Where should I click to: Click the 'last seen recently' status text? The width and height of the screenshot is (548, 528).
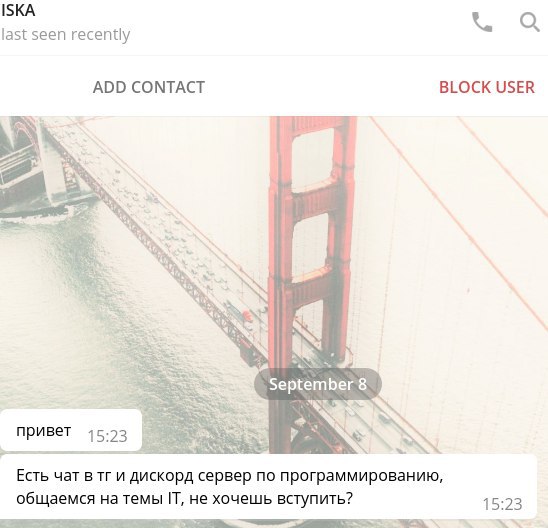(x=66, y=34)
